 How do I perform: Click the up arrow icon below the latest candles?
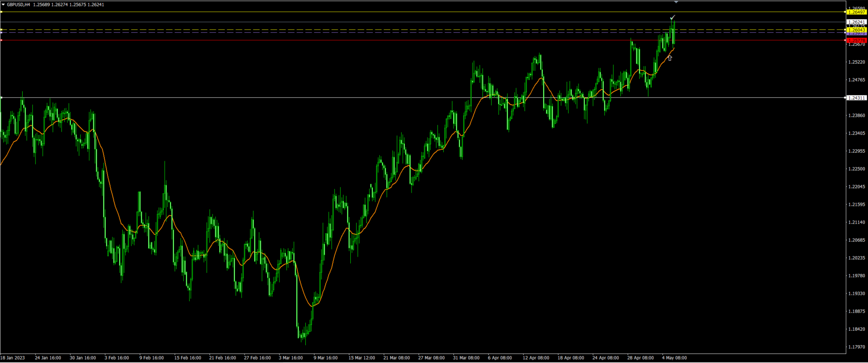[x=669, y=58]
